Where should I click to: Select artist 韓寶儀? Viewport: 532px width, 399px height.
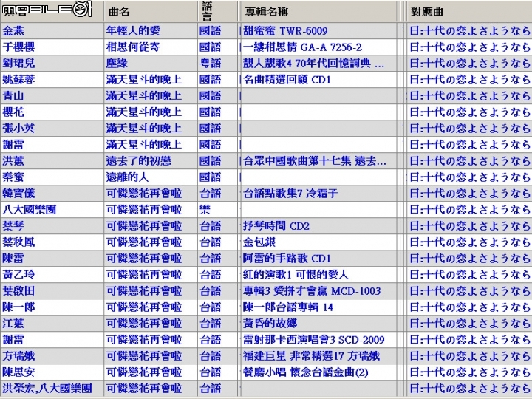[18, 194]
